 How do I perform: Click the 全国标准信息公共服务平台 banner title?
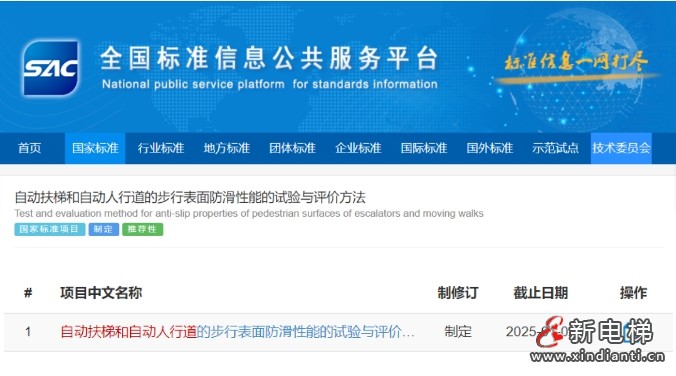click(269, 58)
